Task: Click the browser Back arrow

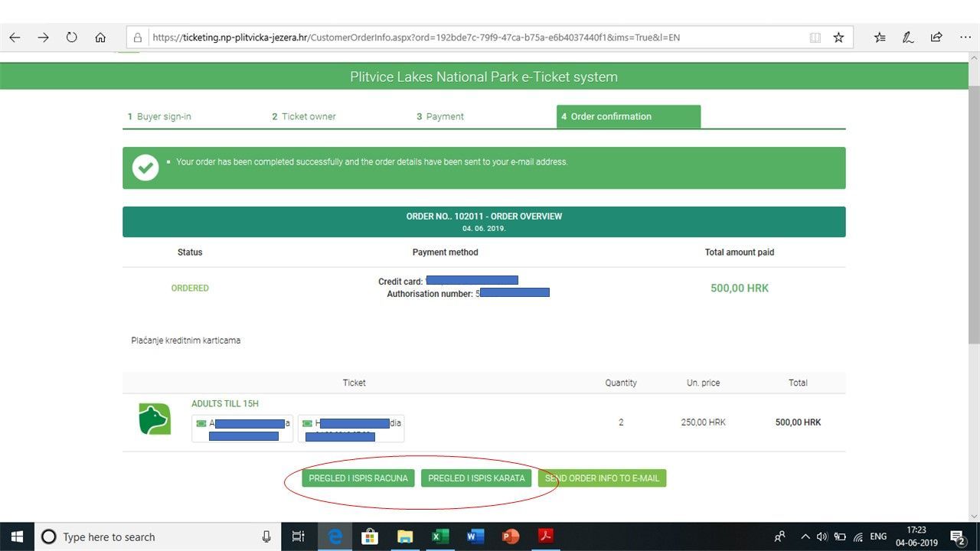Action: pos(15,37)
